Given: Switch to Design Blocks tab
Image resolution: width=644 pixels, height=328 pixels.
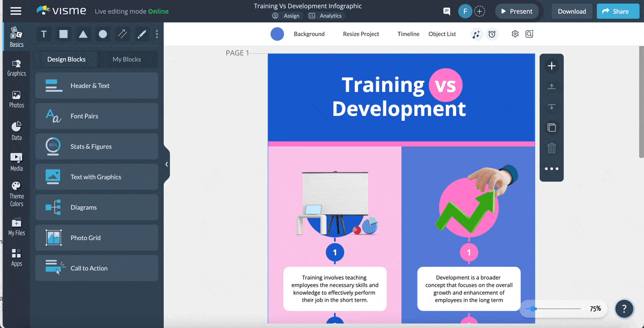Looking at the screenshot, I should click(x=66, y=59).
